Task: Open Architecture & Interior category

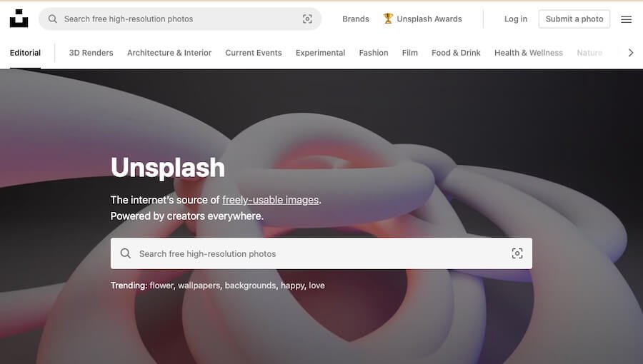Action: click(169, 53)
